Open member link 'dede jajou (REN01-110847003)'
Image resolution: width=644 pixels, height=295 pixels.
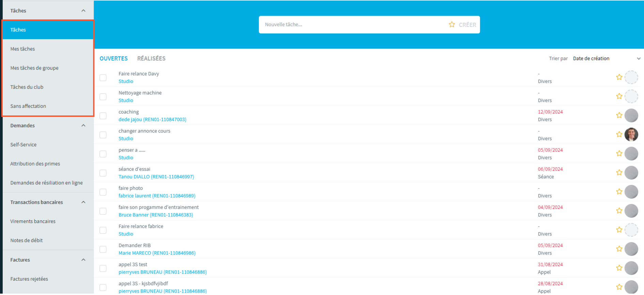[152, 120]
